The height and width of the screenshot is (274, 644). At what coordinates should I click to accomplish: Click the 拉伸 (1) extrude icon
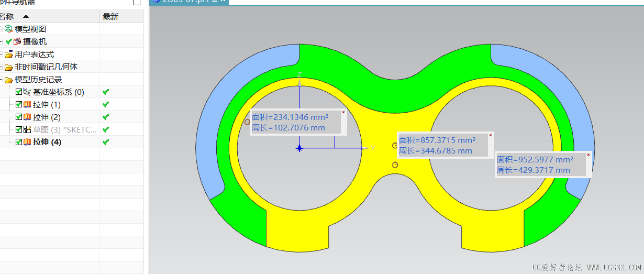click(x=27, y=105)
